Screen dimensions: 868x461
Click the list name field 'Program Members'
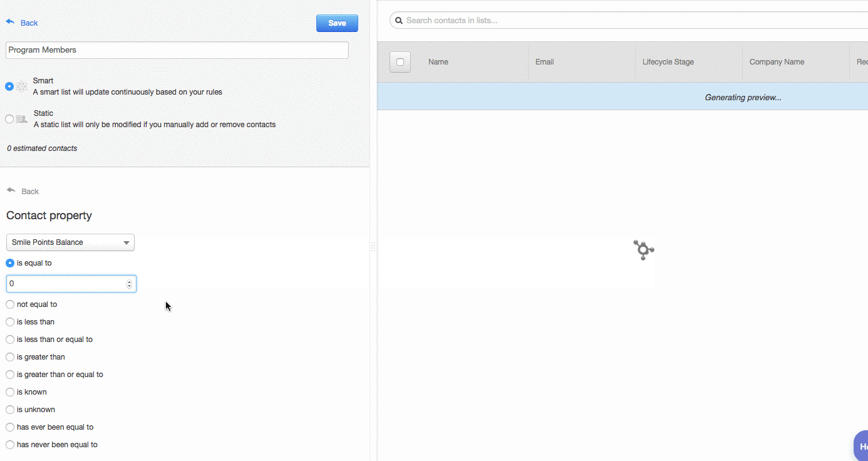pos(177,50)
